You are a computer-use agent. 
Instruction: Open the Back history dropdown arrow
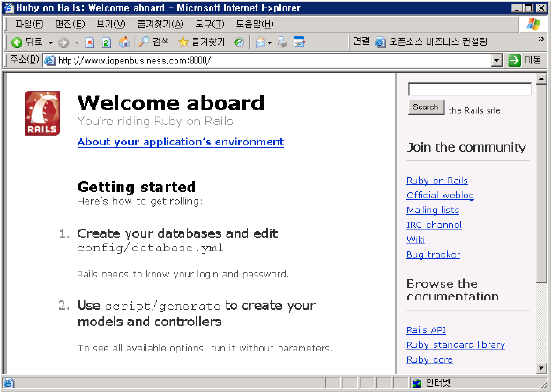(x=50, y=43)
